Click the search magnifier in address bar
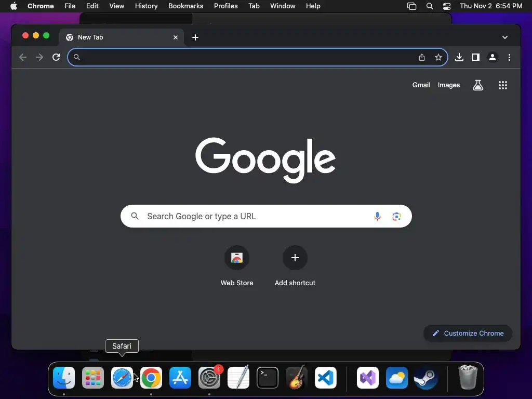Viewport: 532px width, 399px height. point(77,57)
